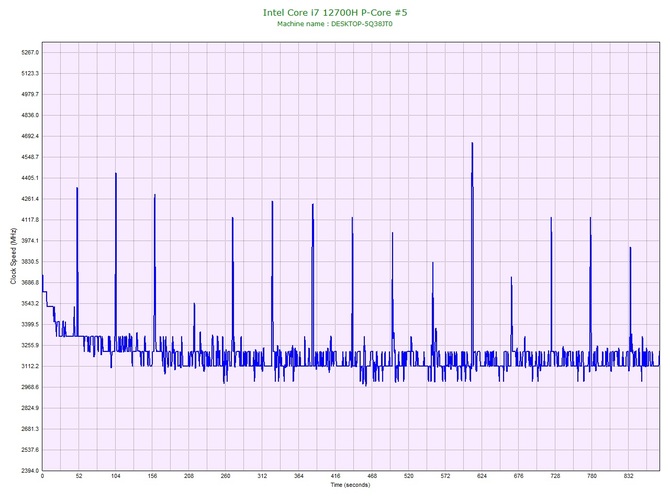Click the 5267.0 y-axis value
The width and height of the screenshot is (670, 502).
(x=30, y=53)
